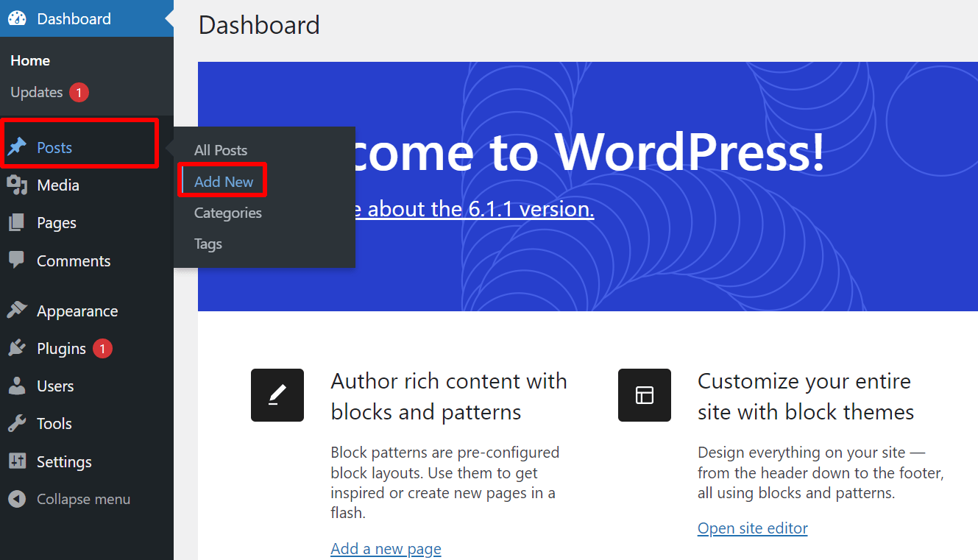Select Add New from the Posts submenu

point(223,181)
